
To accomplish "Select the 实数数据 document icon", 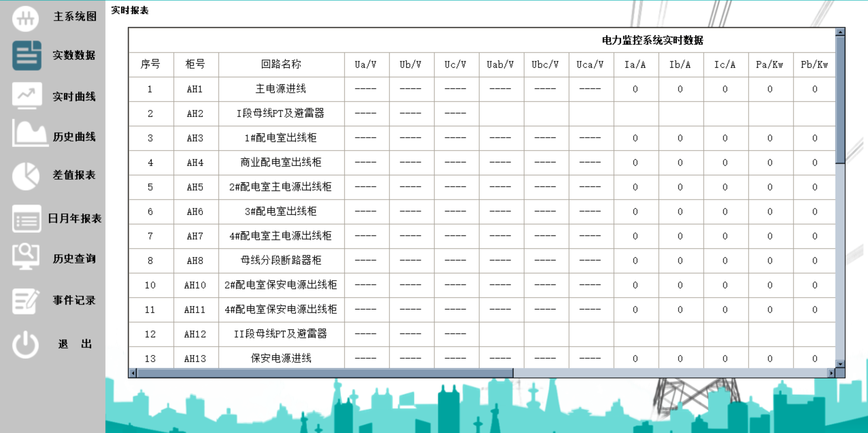I will (x=26, y=55).
